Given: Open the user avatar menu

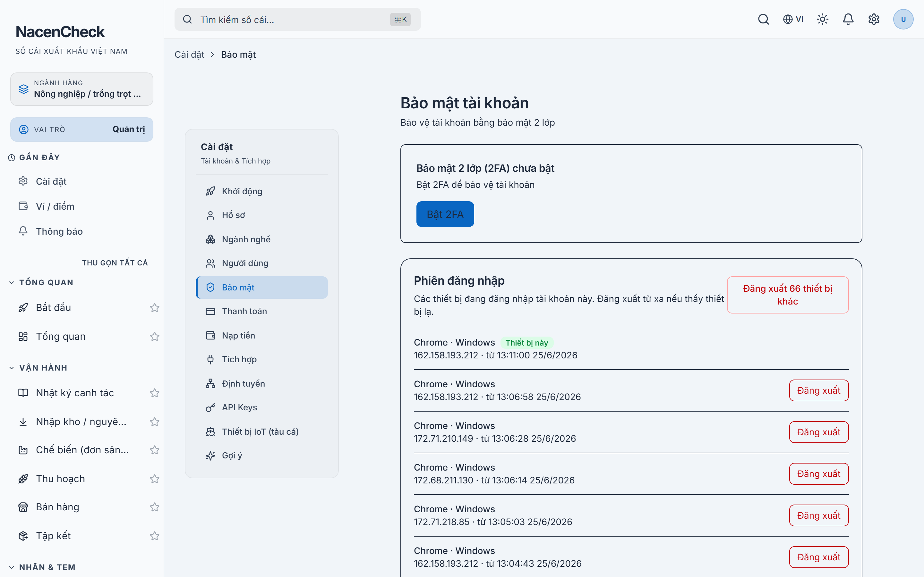Looking at the screenshot, I should point(903,19).
